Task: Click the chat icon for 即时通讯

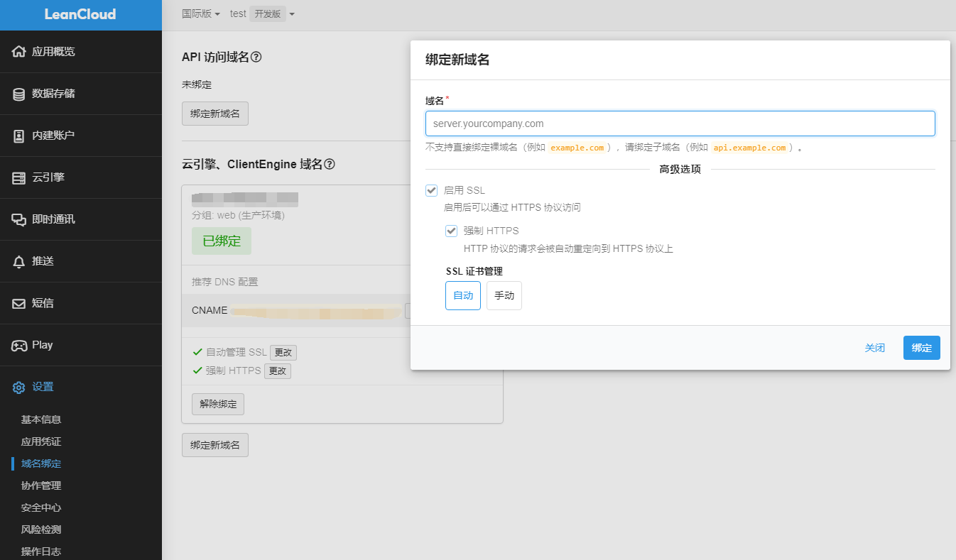Action: point(18,219)
